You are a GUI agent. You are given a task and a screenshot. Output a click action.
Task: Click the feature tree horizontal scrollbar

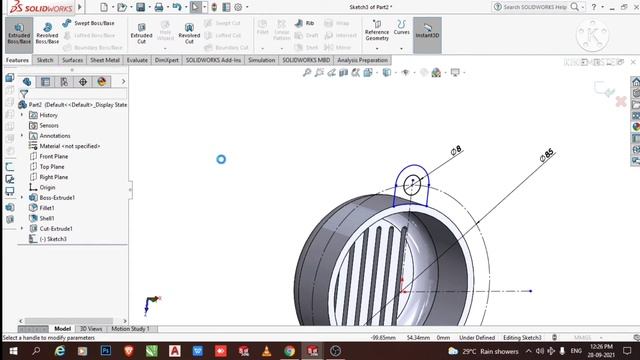tap(69, 321)
